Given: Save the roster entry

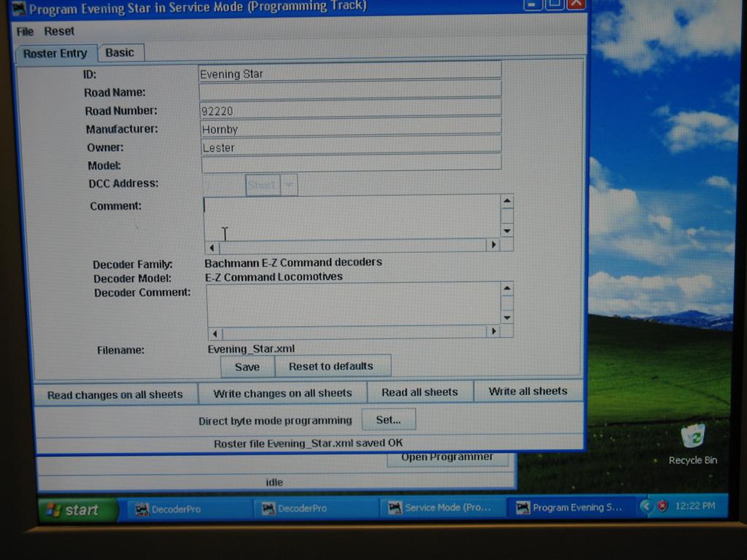Looking at the screenshot, I should click(x=247, y=367).
